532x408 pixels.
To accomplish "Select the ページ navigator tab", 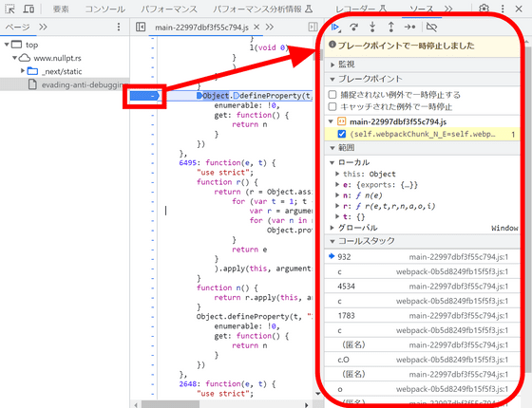I will pyautogui.click(x=17, y=27).
